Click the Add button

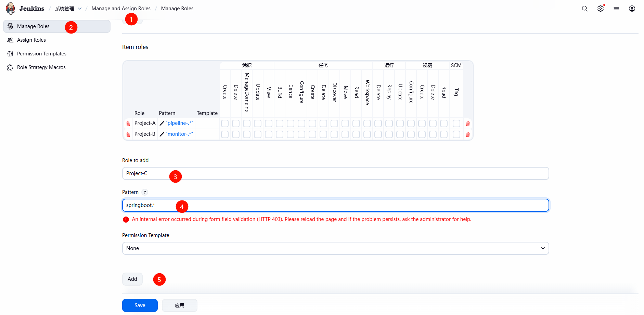(132, 279)
